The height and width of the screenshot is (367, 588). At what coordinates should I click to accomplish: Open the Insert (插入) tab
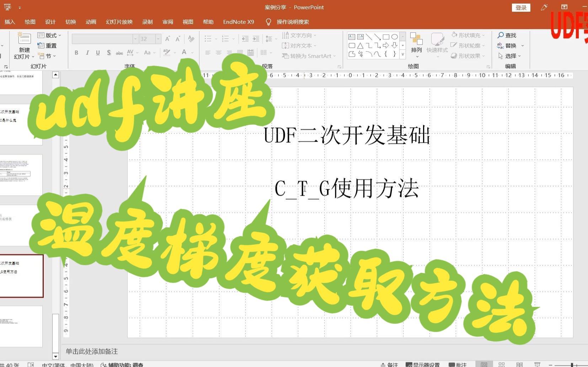click(10, 22)
